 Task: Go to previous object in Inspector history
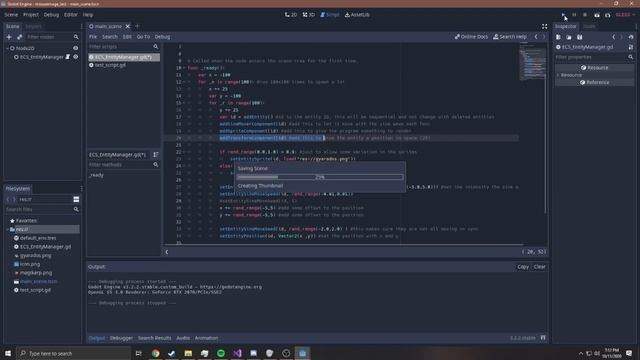pyautogui.click(x=613, y=37)
